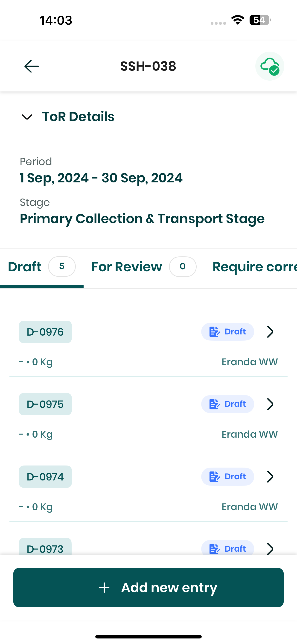Tap the ToR Details heading
The width and height of the screenshot is (297, 644).
click(78, 117)
